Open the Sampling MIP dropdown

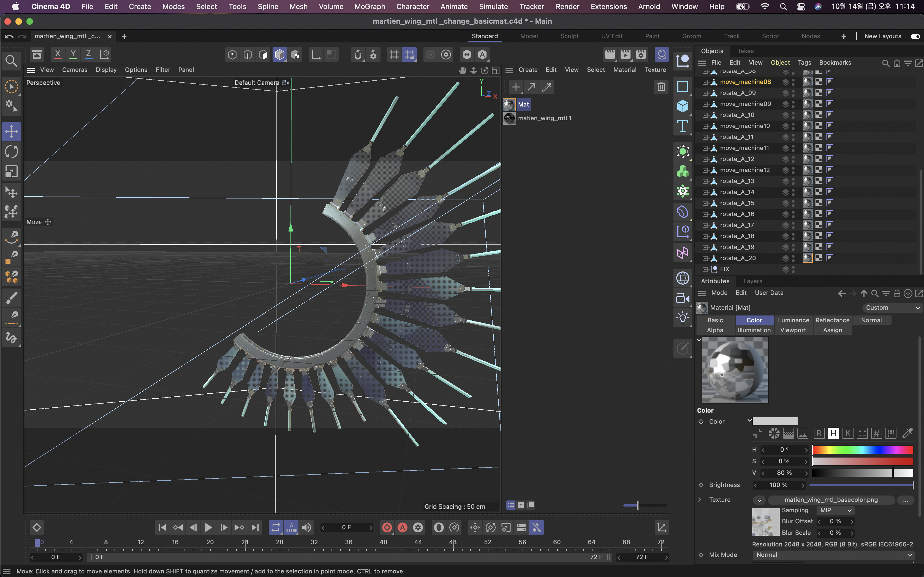[835, 510]
